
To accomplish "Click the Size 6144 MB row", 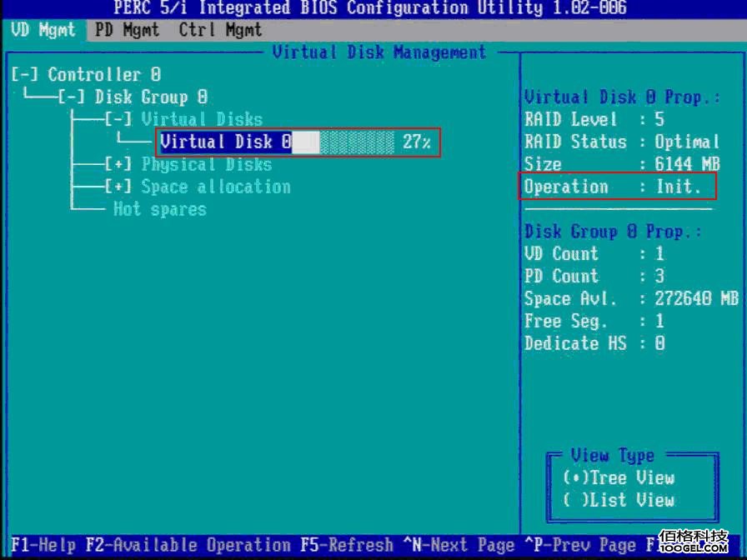I will [x=622, y=164].
